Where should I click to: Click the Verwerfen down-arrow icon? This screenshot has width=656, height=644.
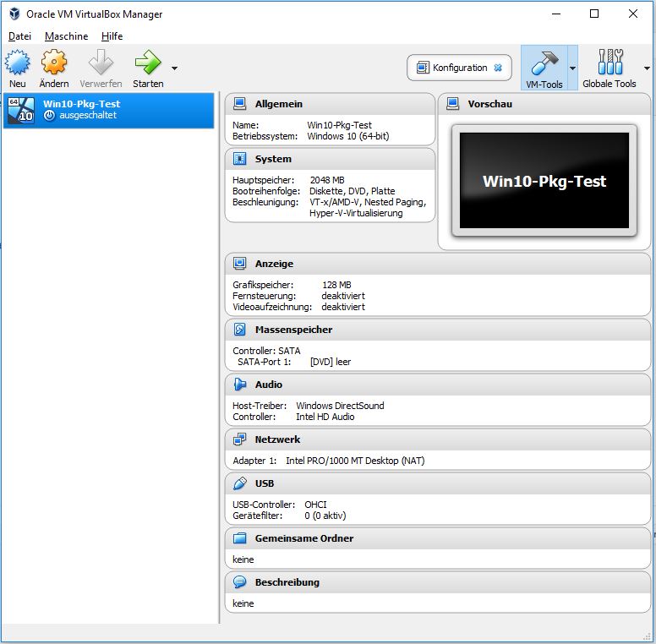101,63
